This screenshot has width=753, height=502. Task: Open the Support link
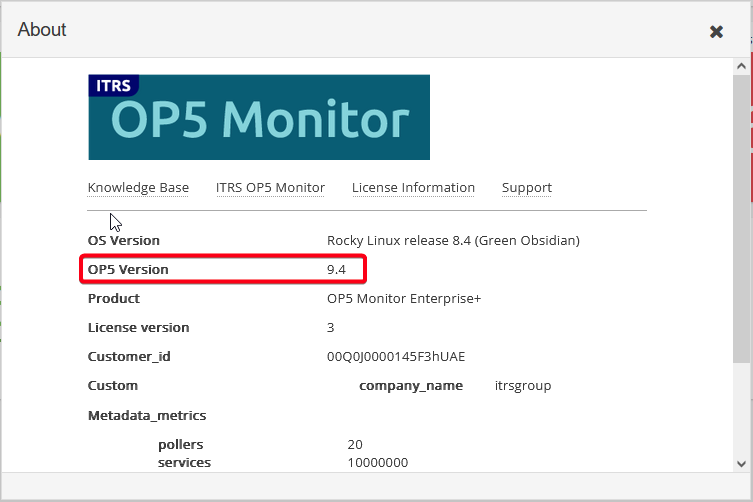(527, 187)
